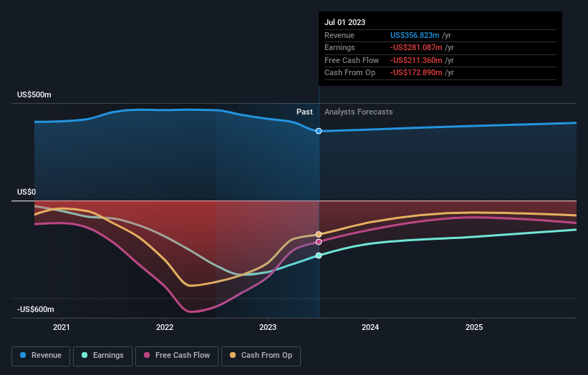The width and height of the screenshot is (588, 375).
Task: Click the 2021 x-axis label
Action: tap(61, 327)
